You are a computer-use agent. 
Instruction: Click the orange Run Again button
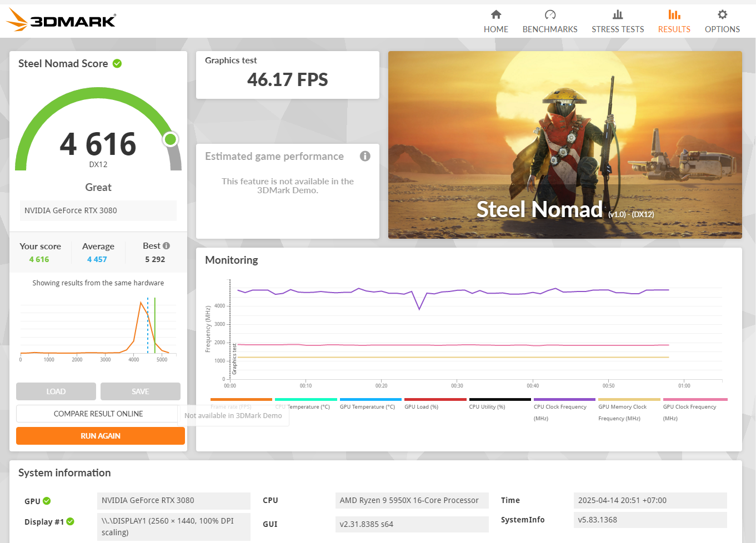coord(101,436)
